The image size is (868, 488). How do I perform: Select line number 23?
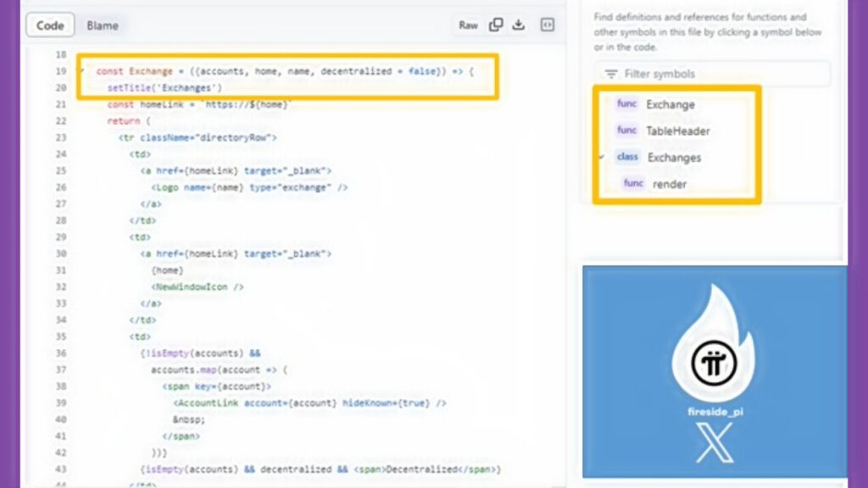59,137
